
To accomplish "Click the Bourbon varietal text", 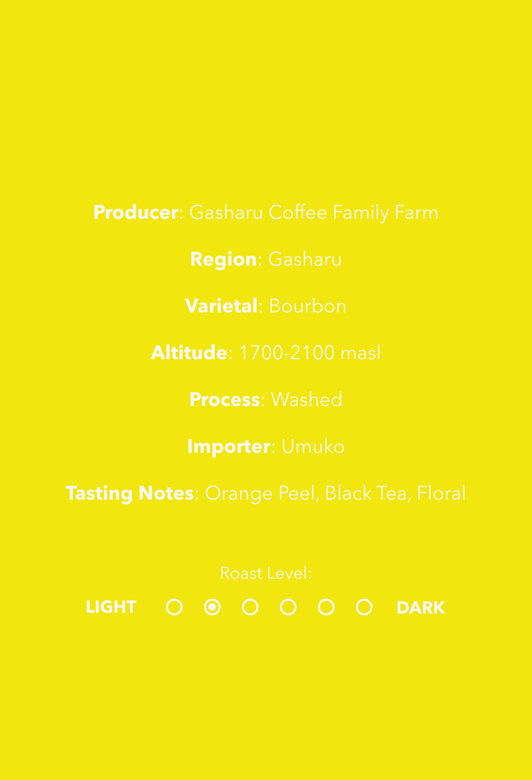I will click(307, 306).
